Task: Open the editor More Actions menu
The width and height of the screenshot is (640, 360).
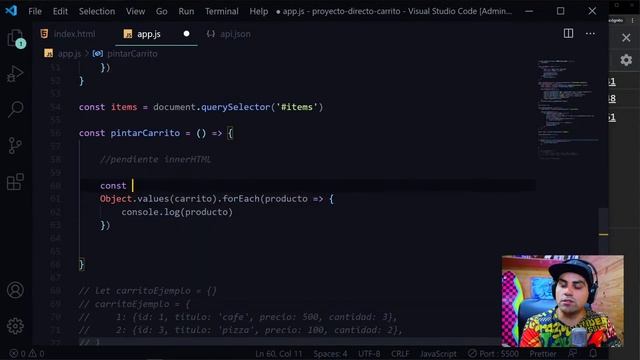Action: [x=590, y=33]
